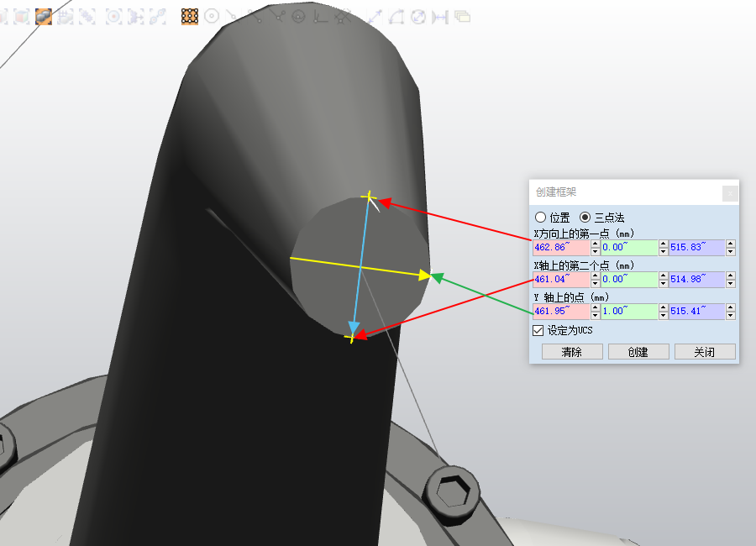Select the 三点法 radio button
The image size is (756, 546).
585,218
